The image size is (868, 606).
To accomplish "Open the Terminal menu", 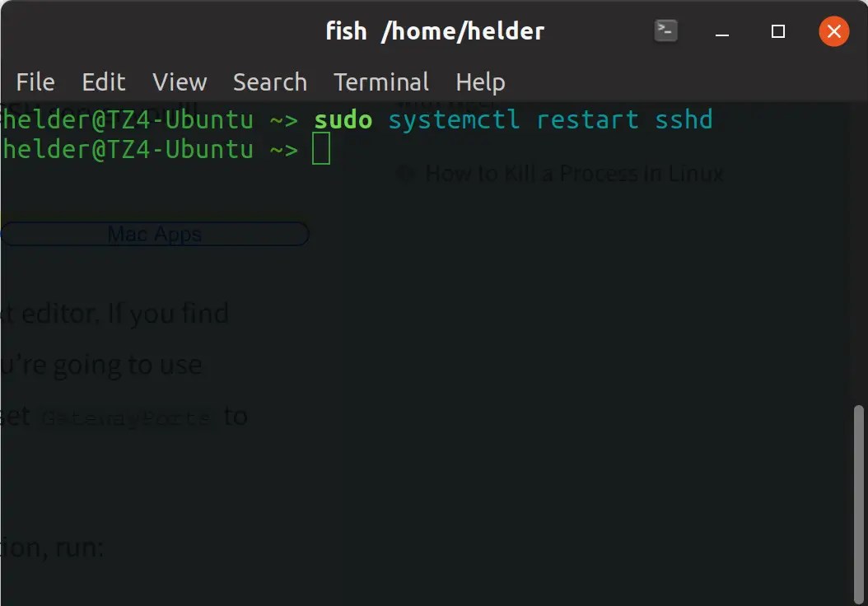I will tap(381, 82).
